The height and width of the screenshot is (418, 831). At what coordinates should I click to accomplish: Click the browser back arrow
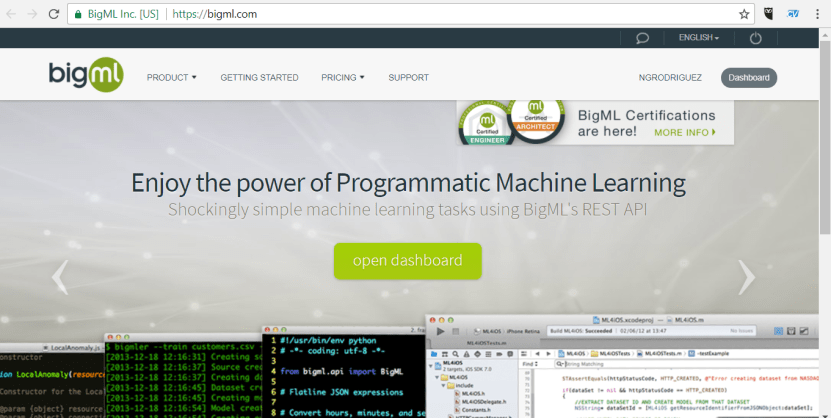(10, 14)
